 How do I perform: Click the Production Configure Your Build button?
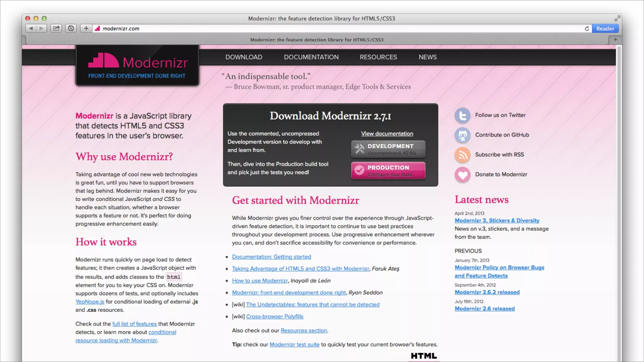pyautogui.click(x=388, y=170)
